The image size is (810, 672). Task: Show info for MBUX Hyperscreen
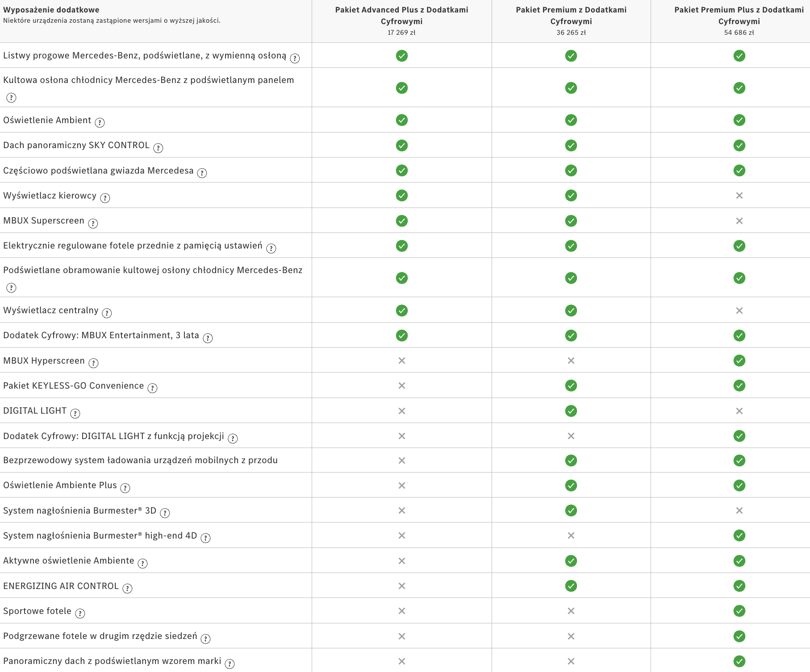[x=93, y=363]
